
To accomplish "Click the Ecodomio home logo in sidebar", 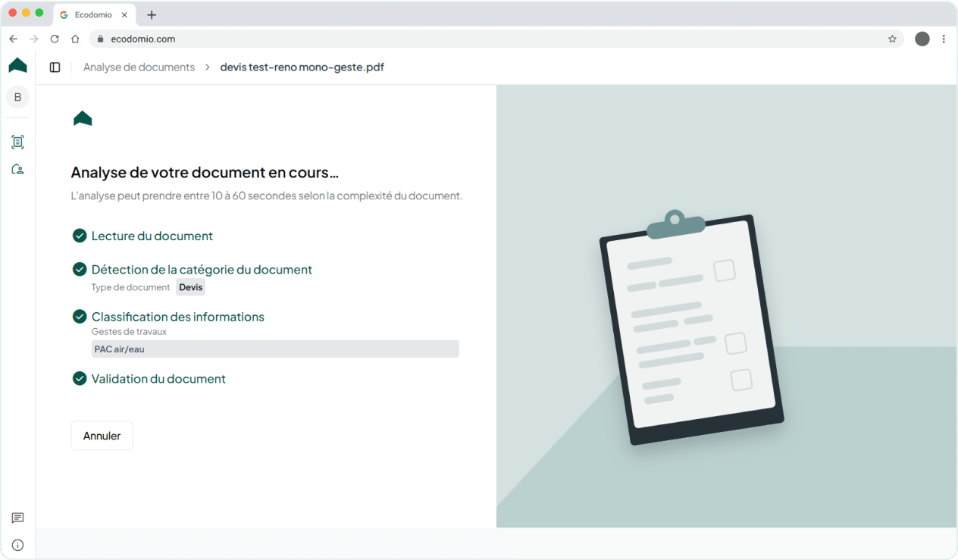I will click(17, 66).
